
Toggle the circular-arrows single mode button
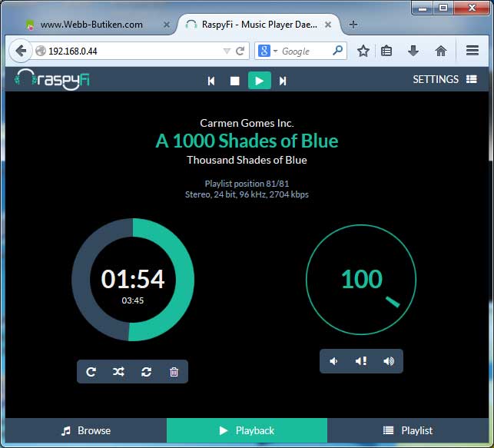pyautogui.click(x=146, y=372)
